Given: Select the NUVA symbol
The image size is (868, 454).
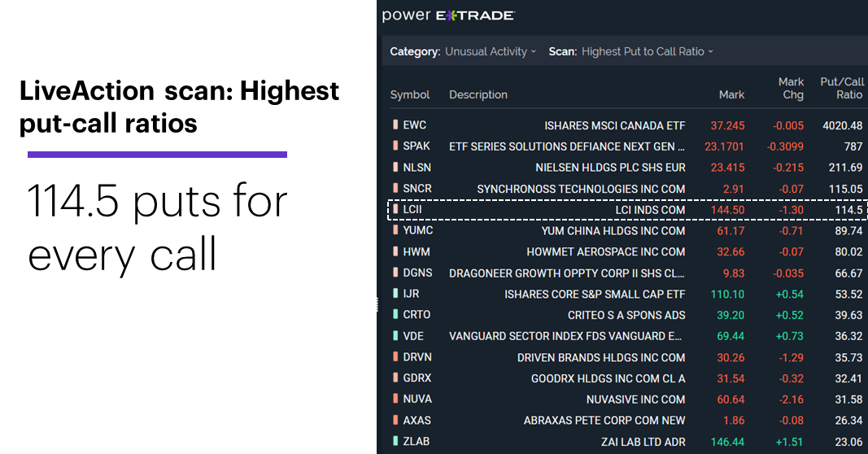Looking at the screenshot, I should [x=417, y=399].
